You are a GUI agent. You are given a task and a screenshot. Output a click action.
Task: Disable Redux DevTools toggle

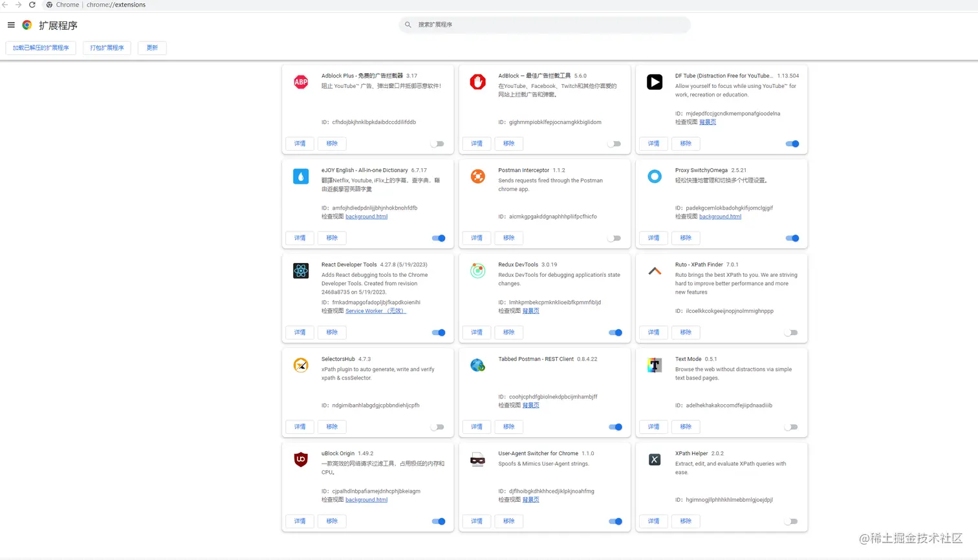point(616,332)
